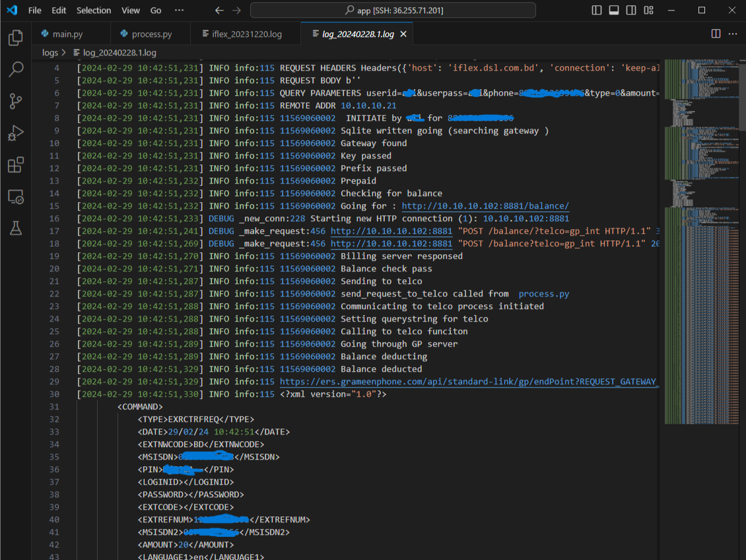
Task: Open the Extensions view
Action: (15, 164)
